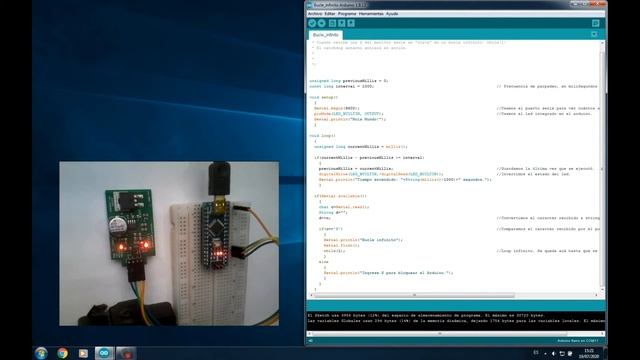Open the Ayuda menu

392,14
